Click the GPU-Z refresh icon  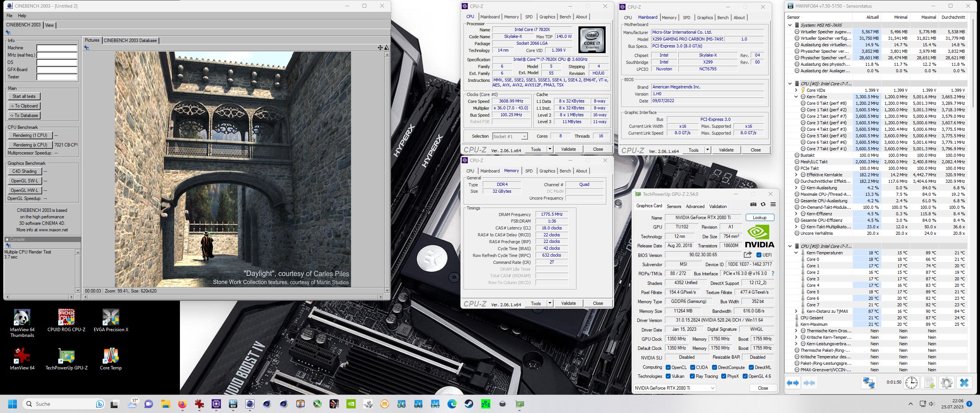[x=763, y=204]
